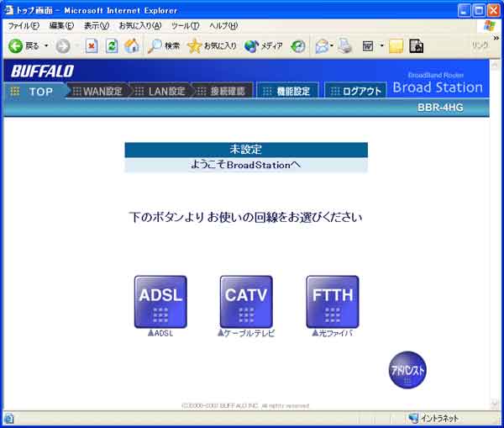Click the Windows flag logo in menu bar
The image size is (504, 428).
point(489,26)
